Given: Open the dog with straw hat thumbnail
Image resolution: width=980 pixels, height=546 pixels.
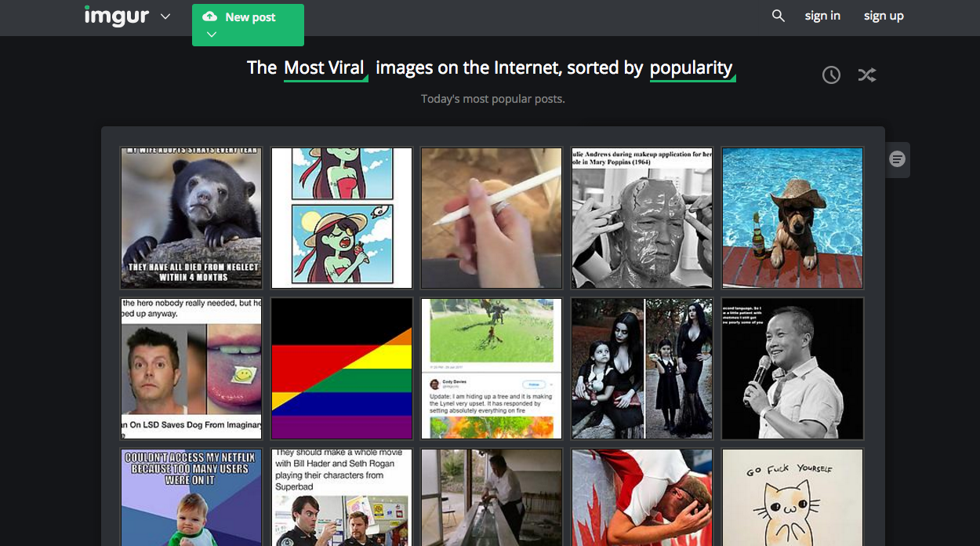Looking at the screenshot, I should 793,218.
